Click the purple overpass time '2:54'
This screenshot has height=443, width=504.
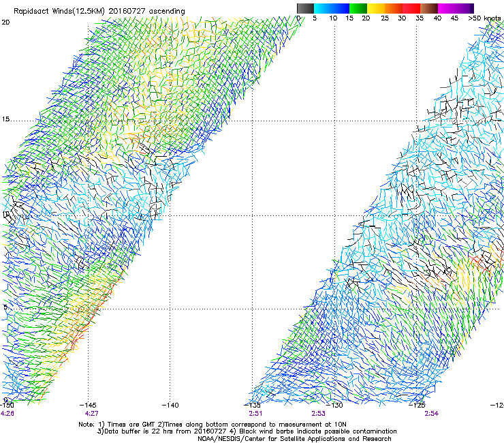click(431, 414)
